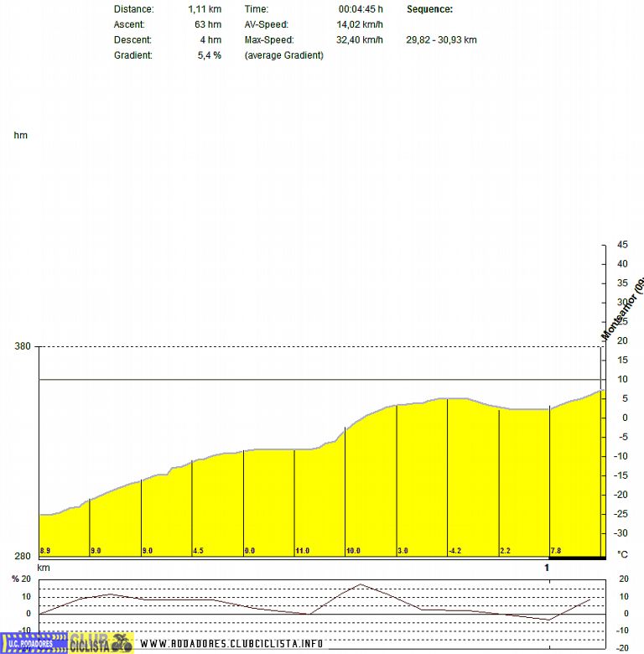Click the °C temperature axis unit label
Viewport: 644px width, 654px height.
[622, 554]
